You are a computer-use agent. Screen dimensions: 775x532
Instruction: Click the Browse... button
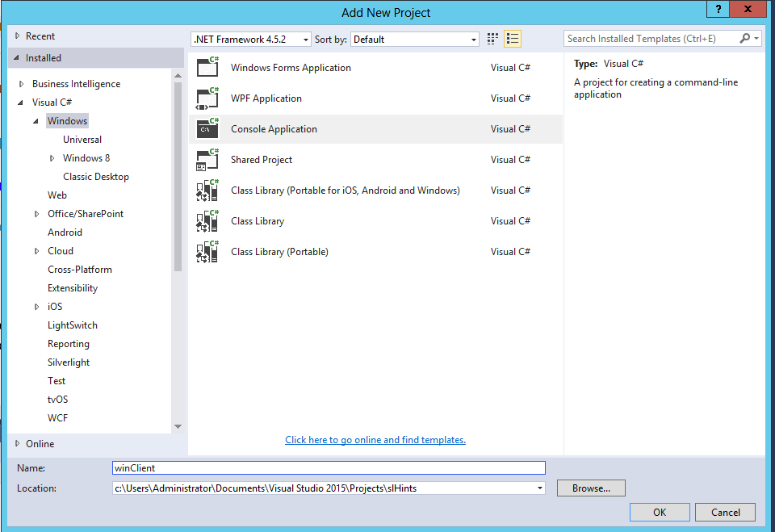click(x=591, y=488)
